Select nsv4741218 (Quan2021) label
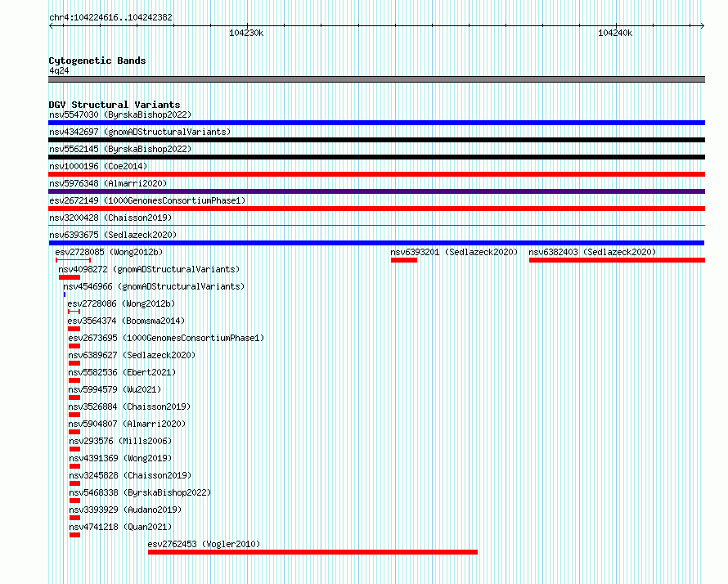Image resolution: width=728 pixels, height=584 pixels. [x=120, y=527]
